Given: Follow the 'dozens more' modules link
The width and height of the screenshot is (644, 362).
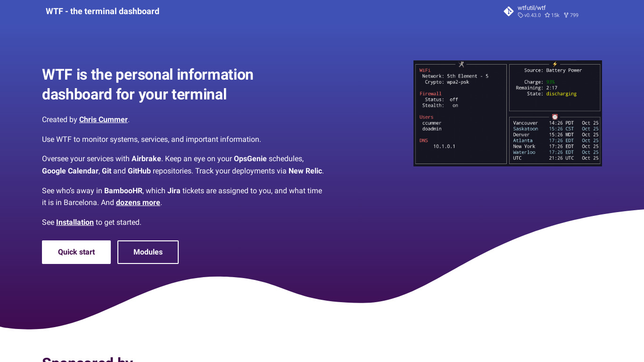Looking at the screenshot, I should [138, 203].
